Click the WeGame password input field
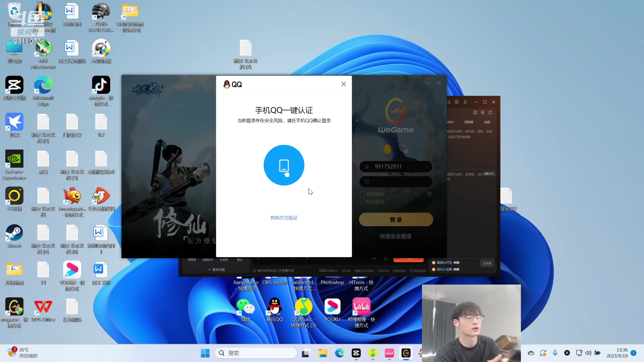644x362 pixels. (396, 182)
